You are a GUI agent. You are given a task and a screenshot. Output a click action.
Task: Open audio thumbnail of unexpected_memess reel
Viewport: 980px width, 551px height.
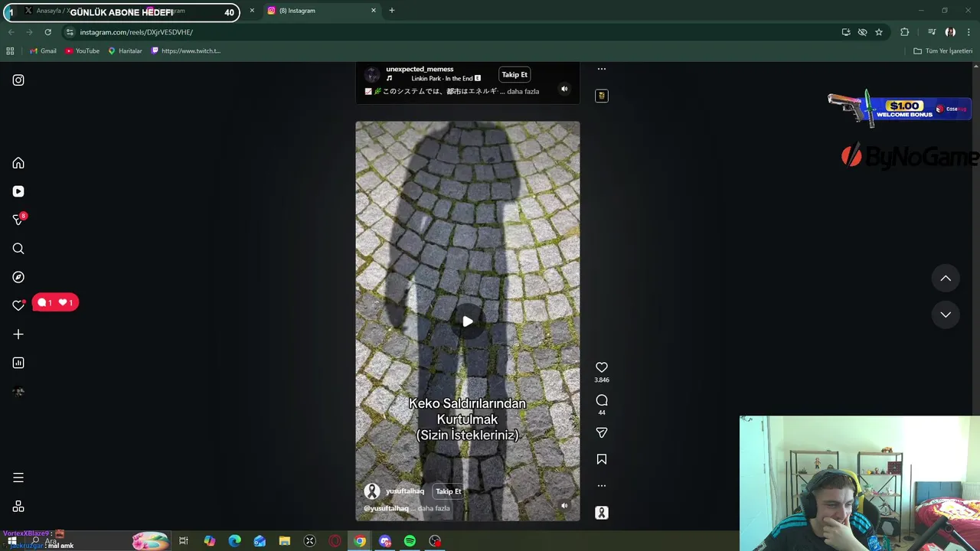click(602, 96)
